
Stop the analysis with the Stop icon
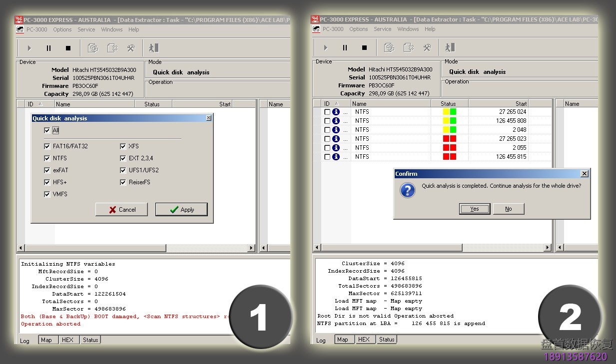[68, 47]
